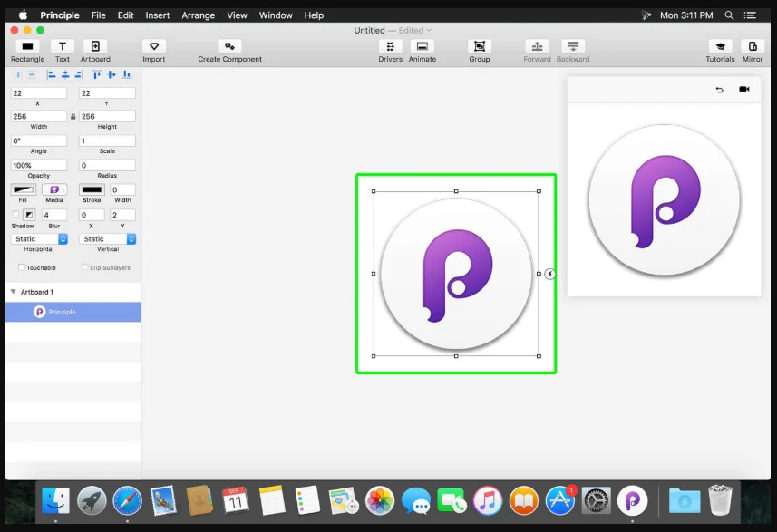The height and width of the screenshot is (532, 777).
Task: Click the preview rewind icon
Action: [720, 90]
